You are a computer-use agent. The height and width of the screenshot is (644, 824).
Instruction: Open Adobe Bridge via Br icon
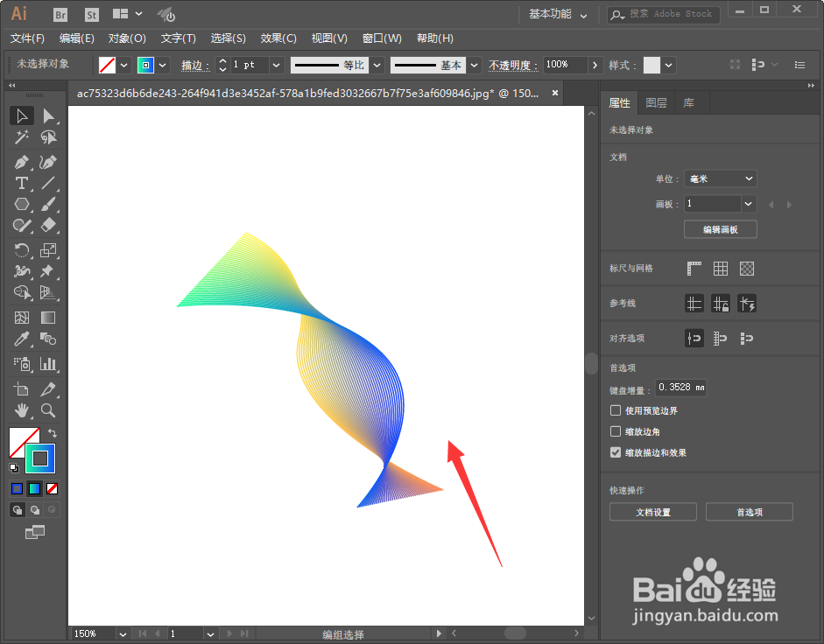[x=60, y=15]
